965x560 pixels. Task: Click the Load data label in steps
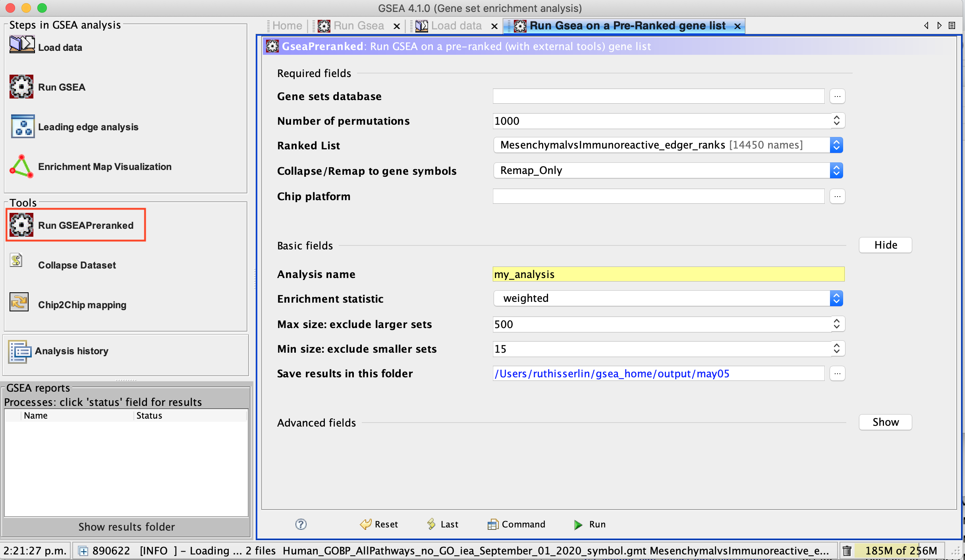[60, 47]
